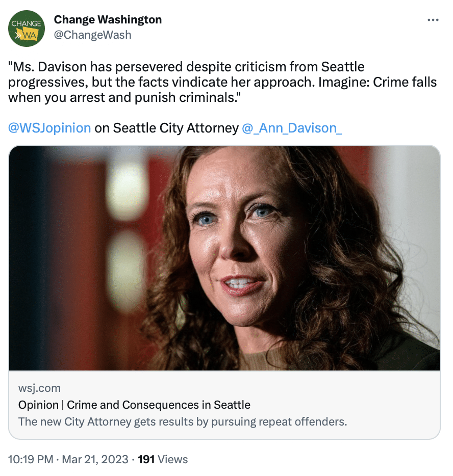Viewport: 453px width, 476px height.
Task: Open the Change Washington display name
Action: click(108, 19)
